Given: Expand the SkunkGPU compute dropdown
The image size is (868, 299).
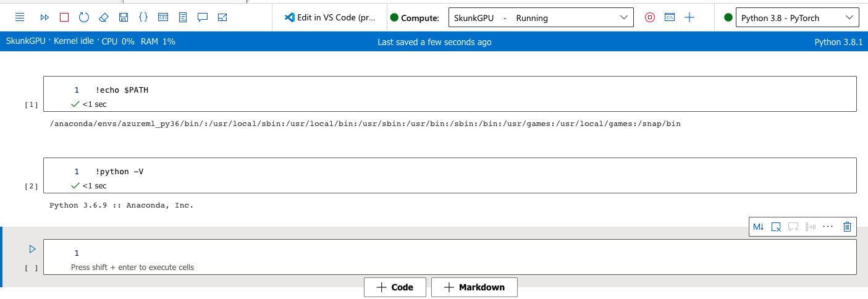Looking at the screenshot, I should [541, 18].
